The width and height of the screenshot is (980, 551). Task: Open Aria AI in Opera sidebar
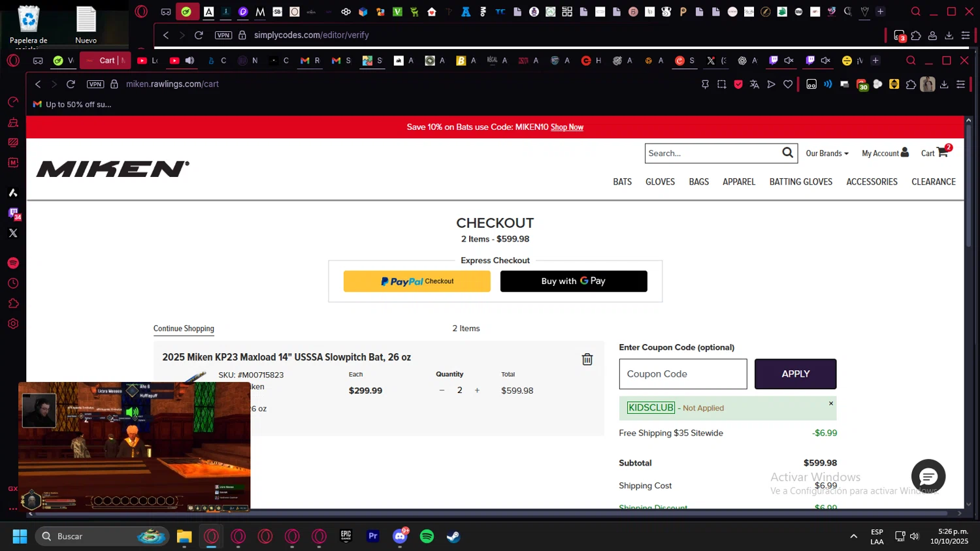(13, 193)
